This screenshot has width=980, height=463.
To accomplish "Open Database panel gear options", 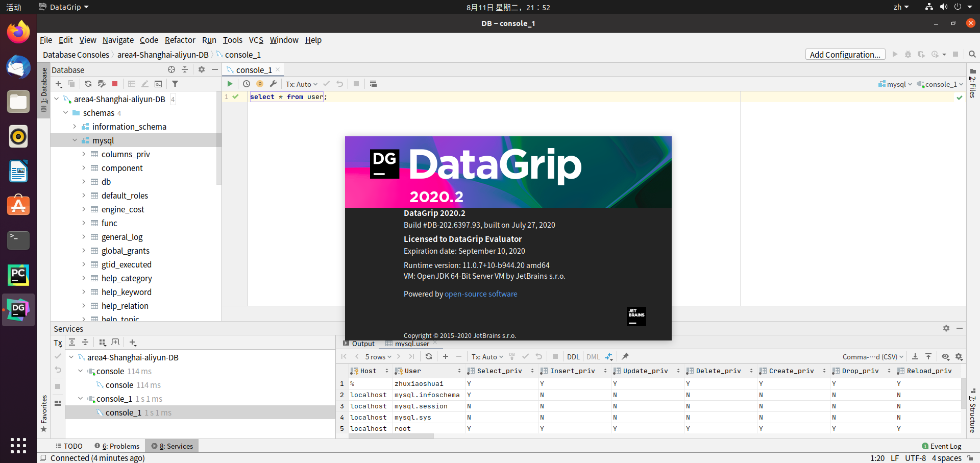I will [202, 69].
